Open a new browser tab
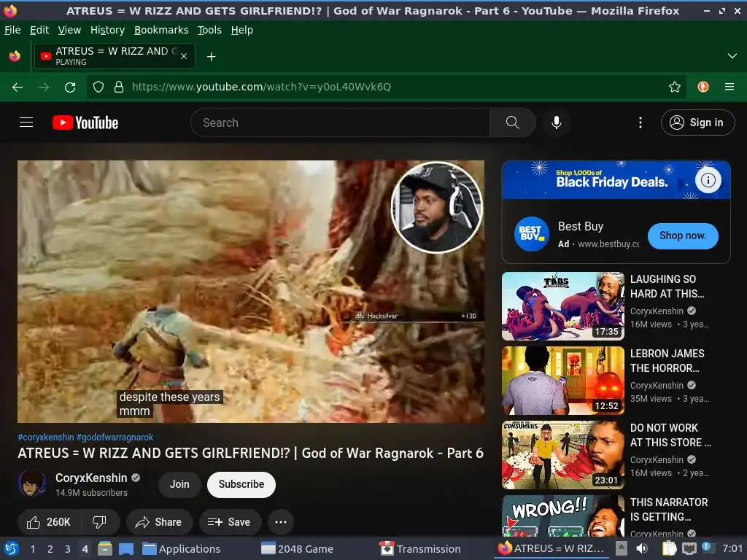Viewport: 747px width, 560px height. point(211,57)
